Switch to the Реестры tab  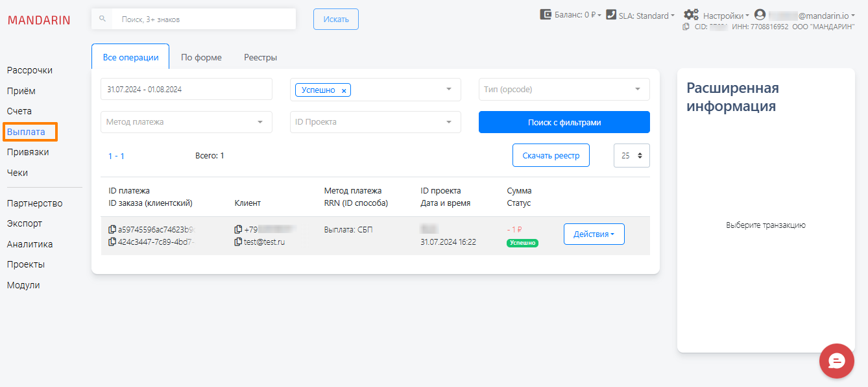click(x=260, y=57)
